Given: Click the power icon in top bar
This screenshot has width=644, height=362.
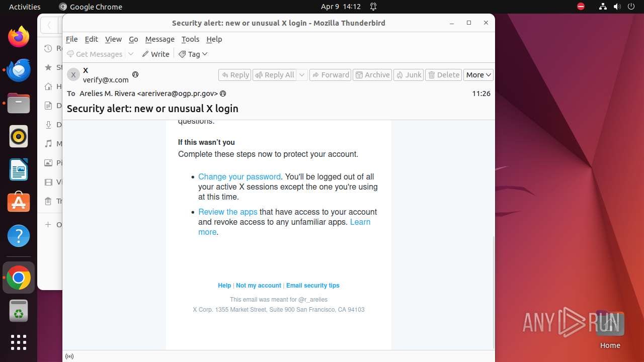Looking at the screenshot, I should pyautogui.click(x=631, y=7).
